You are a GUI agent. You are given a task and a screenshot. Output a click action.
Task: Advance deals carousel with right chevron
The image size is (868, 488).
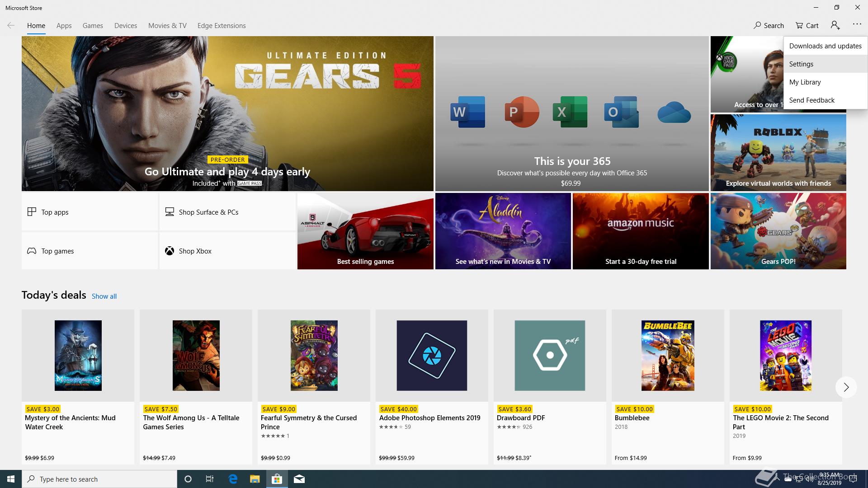click(846, 387)
